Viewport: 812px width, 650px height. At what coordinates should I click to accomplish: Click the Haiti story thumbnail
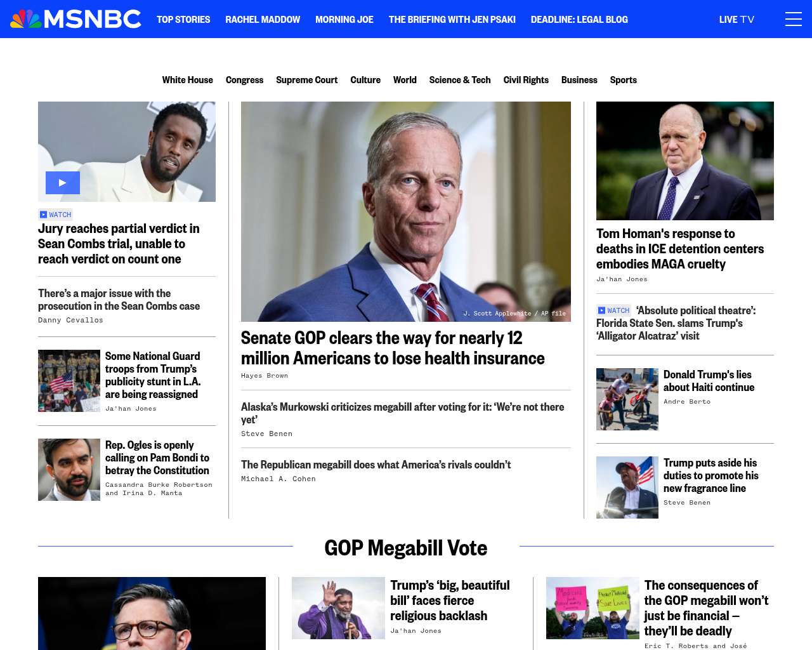(x=627, y=399)
